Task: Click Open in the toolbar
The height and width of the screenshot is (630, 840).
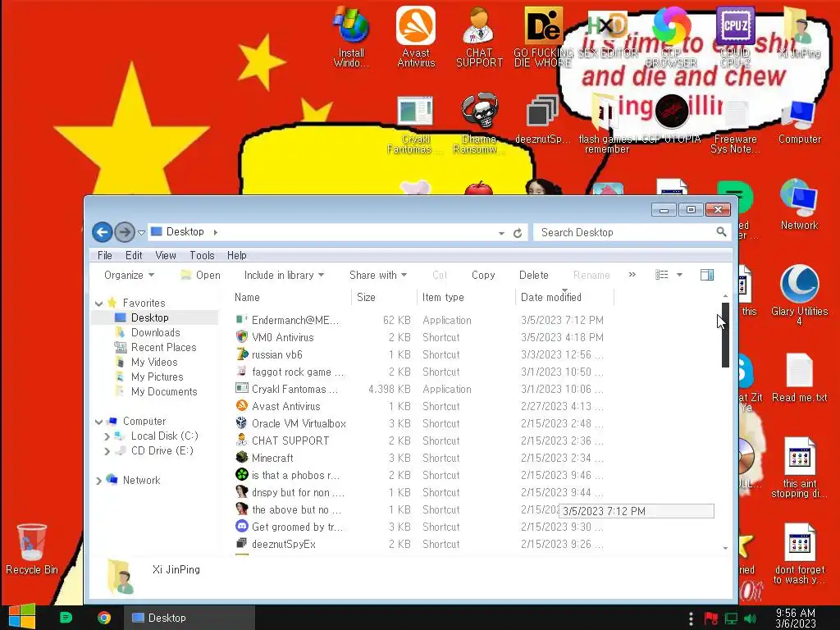Action: click(201, 275)
